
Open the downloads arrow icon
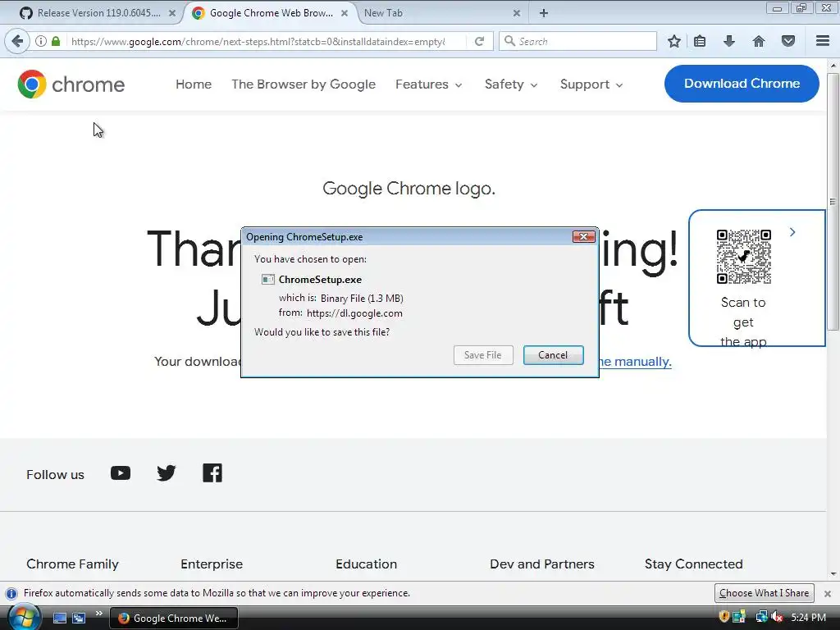pyautogui.click(x=729, y=41)
